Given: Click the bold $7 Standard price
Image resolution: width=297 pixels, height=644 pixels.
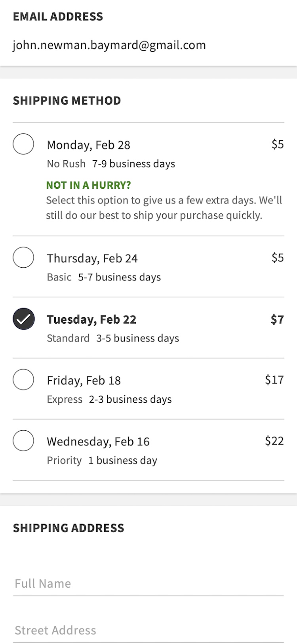Looking at the screenshot, I should [x=277, y=319].
